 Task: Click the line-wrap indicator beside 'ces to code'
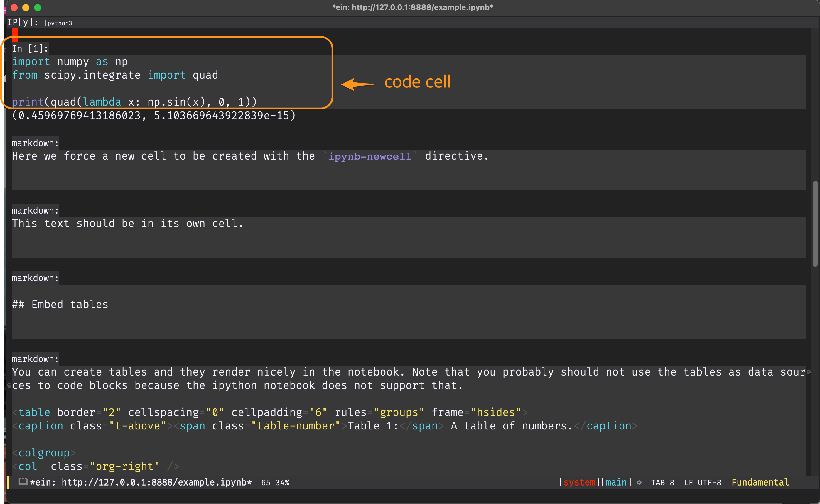coord(9,386)
